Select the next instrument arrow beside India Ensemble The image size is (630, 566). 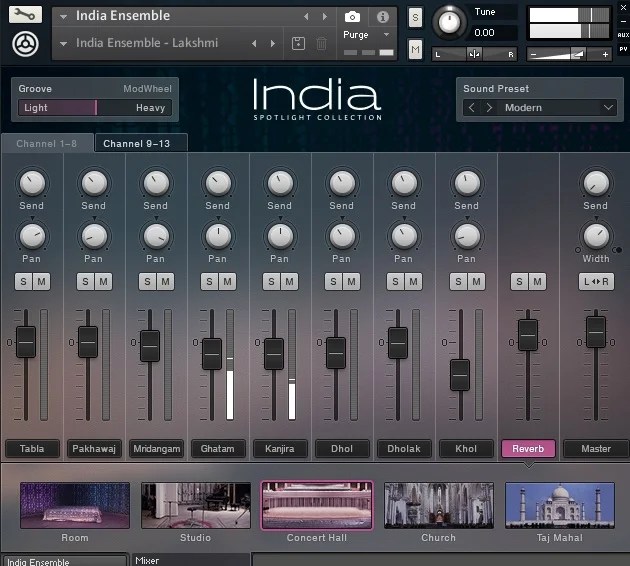324,16
